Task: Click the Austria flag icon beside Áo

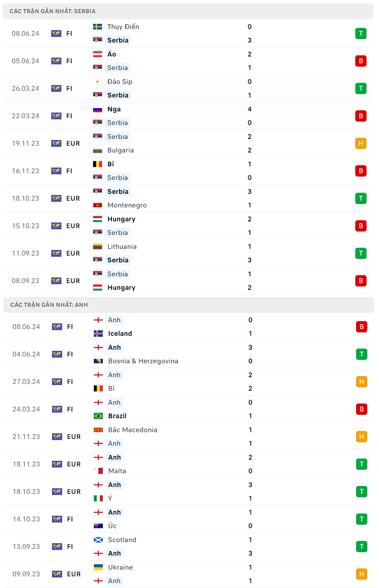Action: [98, 54]
